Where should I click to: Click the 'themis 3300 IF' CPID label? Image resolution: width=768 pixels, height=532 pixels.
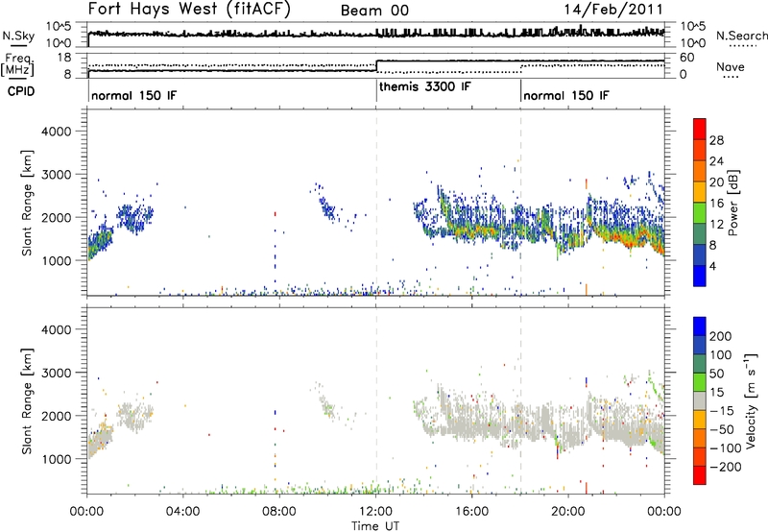(x=424, y=86)
